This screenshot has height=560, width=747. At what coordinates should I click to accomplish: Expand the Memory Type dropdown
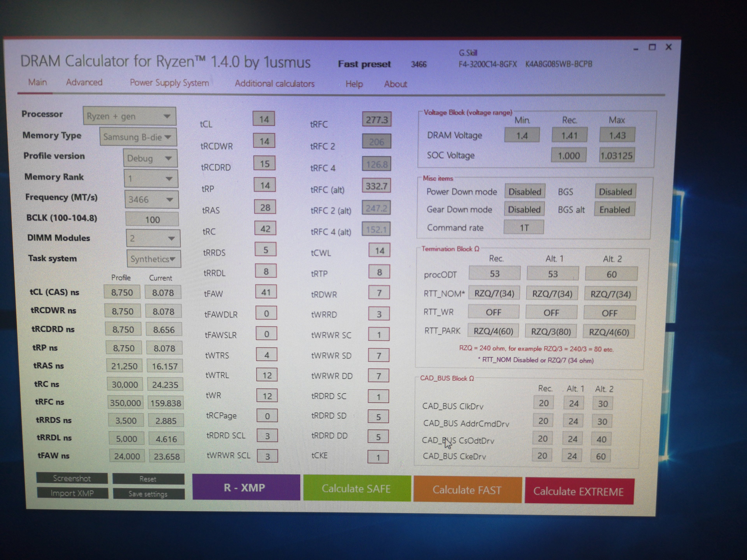point(138,137)
